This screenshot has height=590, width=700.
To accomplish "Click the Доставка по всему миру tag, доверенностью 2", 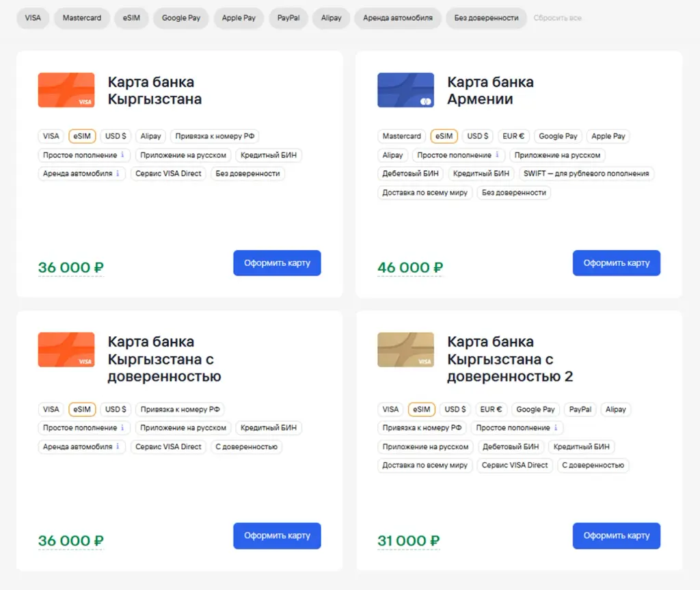I will 425,465.
